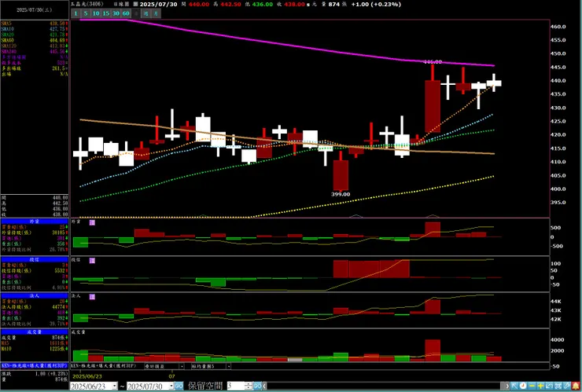Click the calendar icon beside 2025/07/30 header date

pos(135,4)
